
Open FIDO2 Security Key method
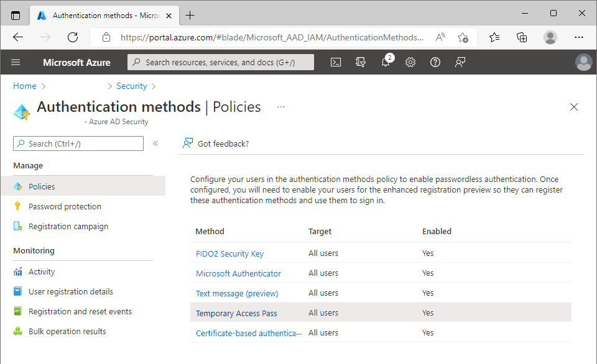[x=229, y=253]
